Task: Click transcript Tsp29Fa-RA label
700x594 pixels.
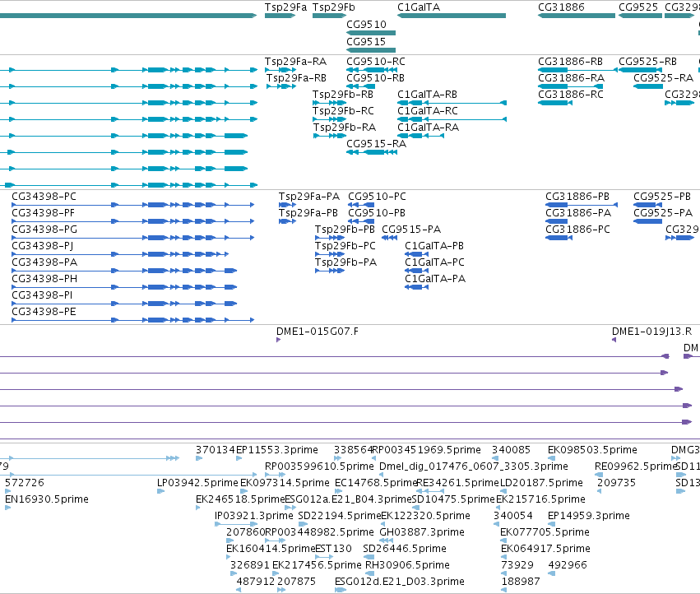Action: click(x=295, y=61)
